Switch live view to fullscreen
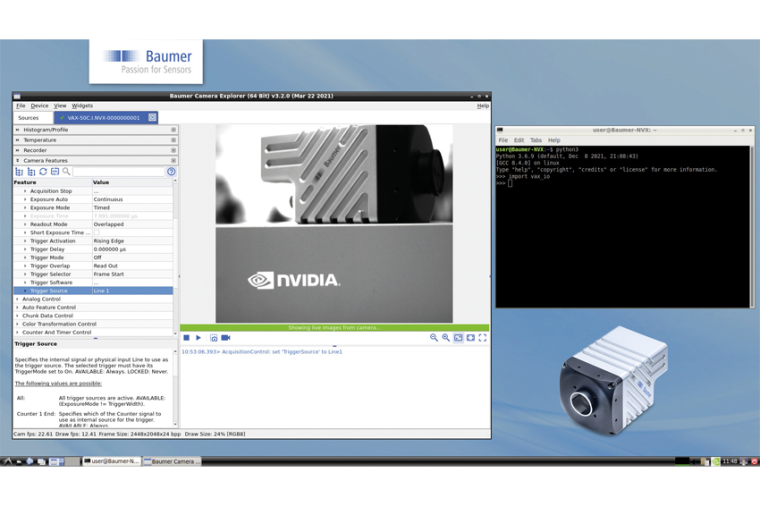The image size is (760, 506). [x=482, y=338]
